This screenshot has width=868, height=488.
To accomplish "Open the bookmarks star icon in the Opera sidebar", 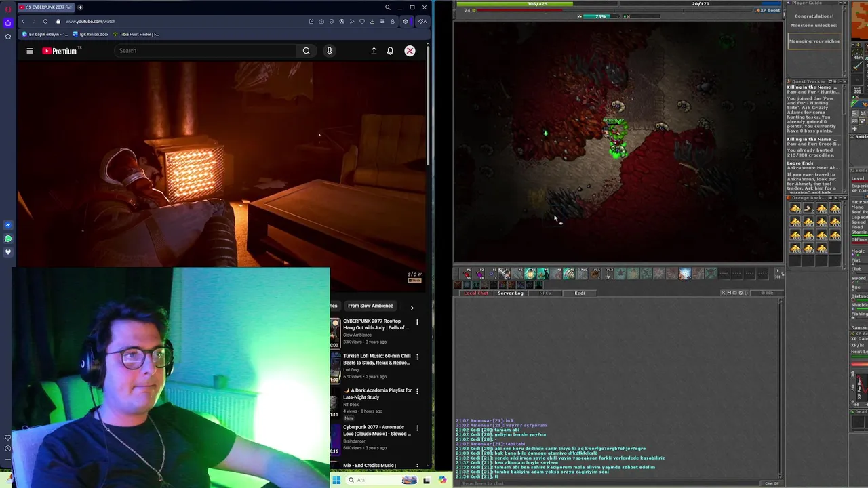I will click(8, 37).
